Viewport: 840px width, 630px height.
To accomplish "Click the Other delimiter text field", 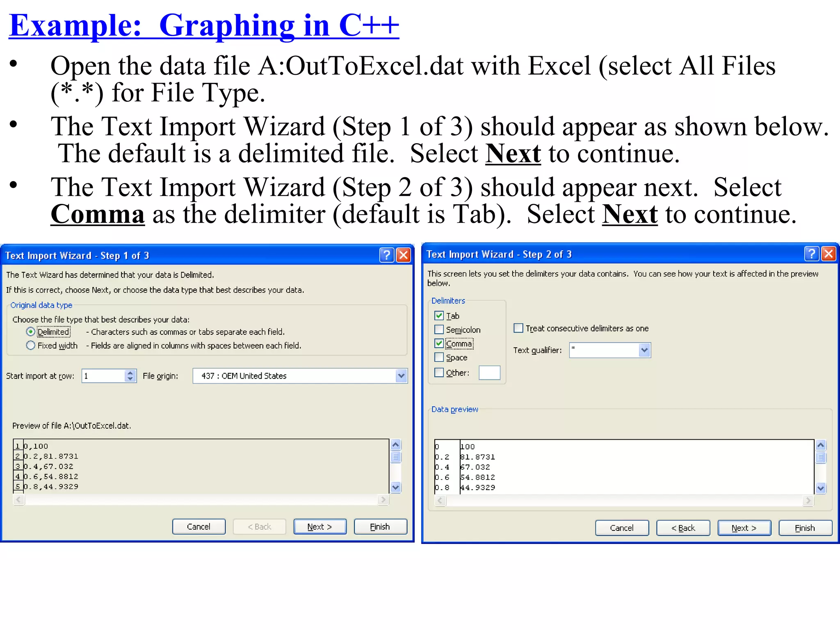I will (489, 373).
